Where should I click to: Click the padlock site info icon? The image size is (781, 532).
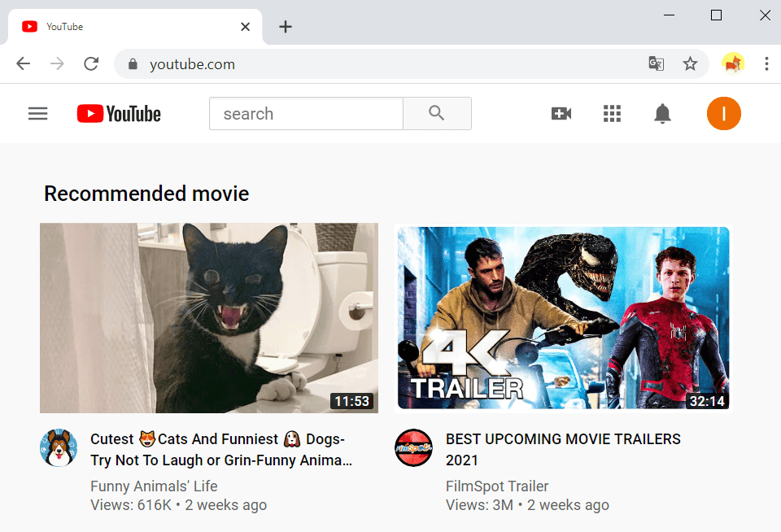coord(133,63)
